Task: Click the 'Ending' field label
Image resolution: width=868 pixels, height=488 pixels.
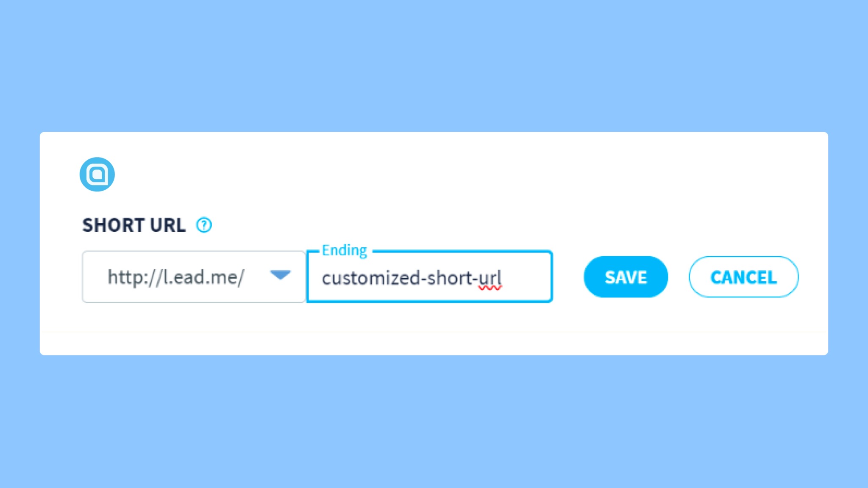Action: pyautogui.click(x=344, y=250)
